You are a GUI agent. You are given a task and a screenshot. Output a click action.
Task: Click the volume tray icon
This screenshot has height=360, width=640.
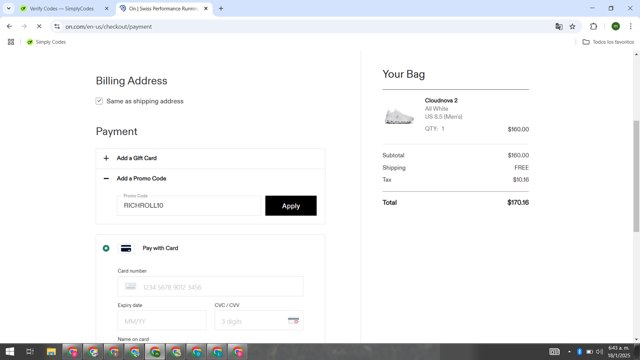click(x=599, y=351)
